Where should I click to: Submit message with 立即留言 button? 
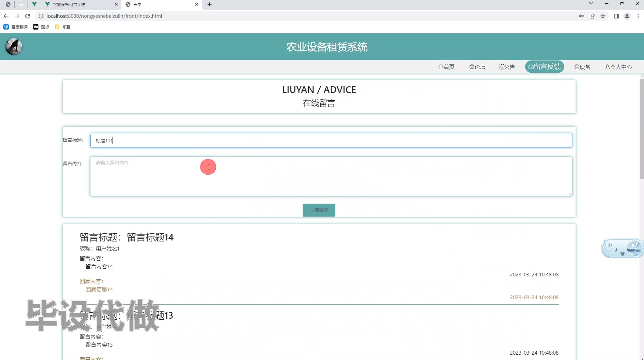(319, 210)
